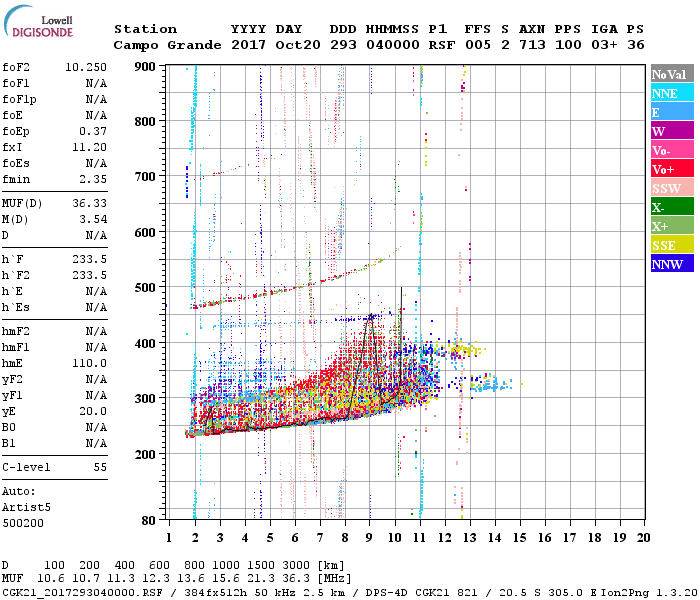Click the foF2 value 10.250
Viewport: 700px width, 600px height.
(86, 67)
